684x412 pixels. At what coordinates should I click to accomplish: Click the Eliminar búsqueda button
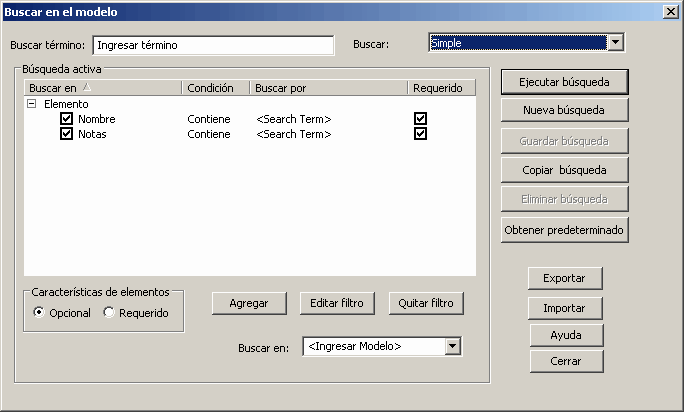coord(564,199)
